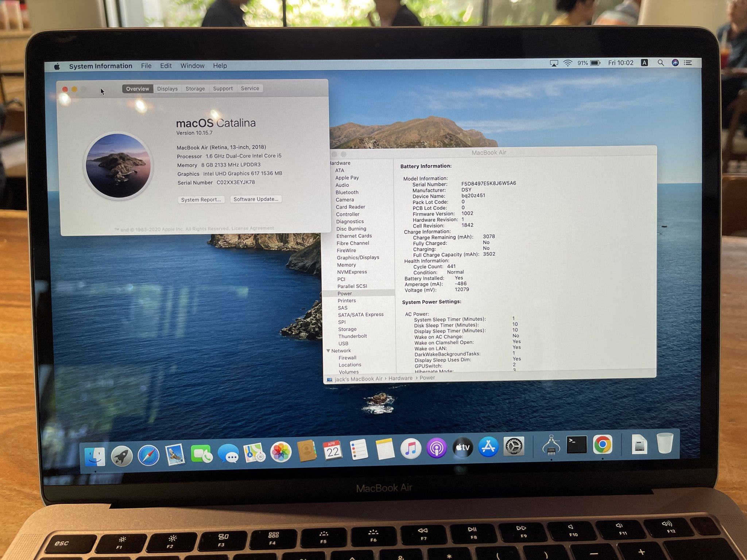The width and height of the screenshot is (747, 560).
Task: Click the Wi-Fi status icon
Action: point(568,63)
